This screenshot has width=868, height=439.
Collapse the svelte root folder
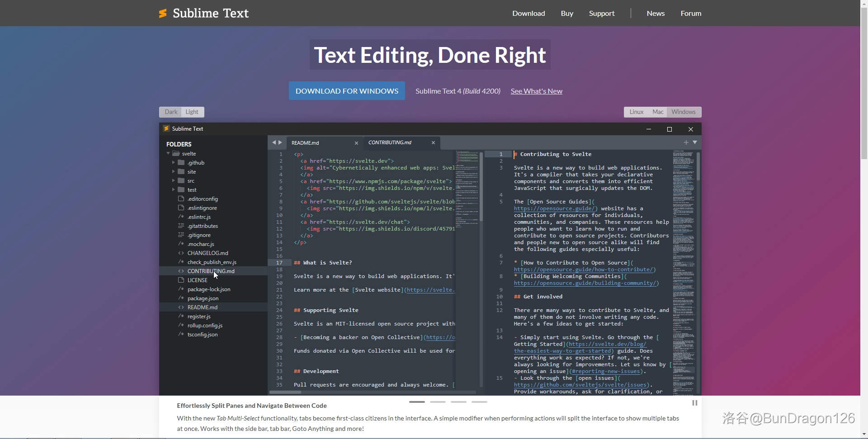168,154
